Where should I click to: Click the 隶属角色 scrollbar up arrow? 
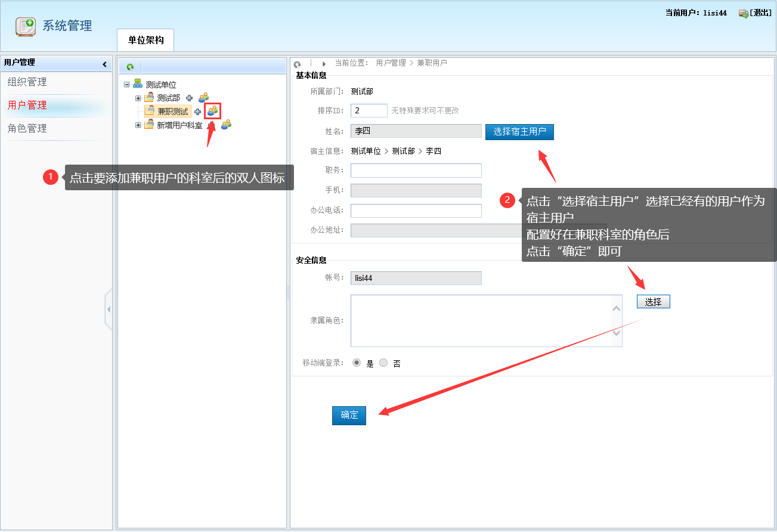[617, 308]
